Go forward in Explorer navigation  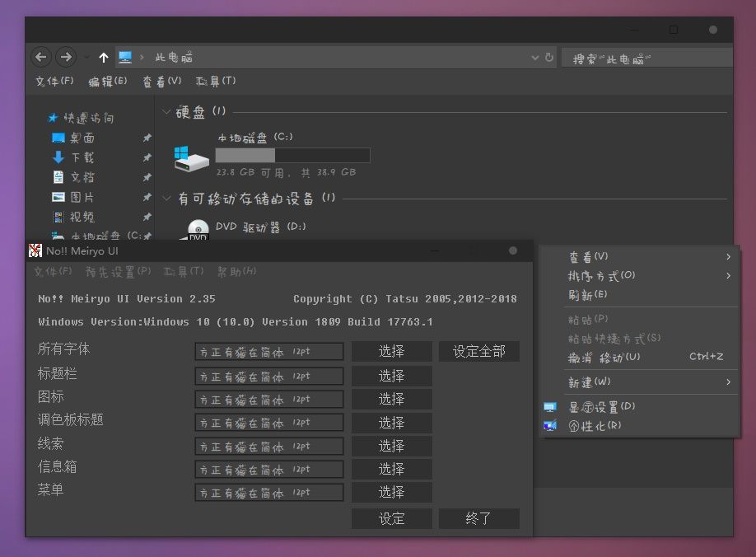coord(66,58)
